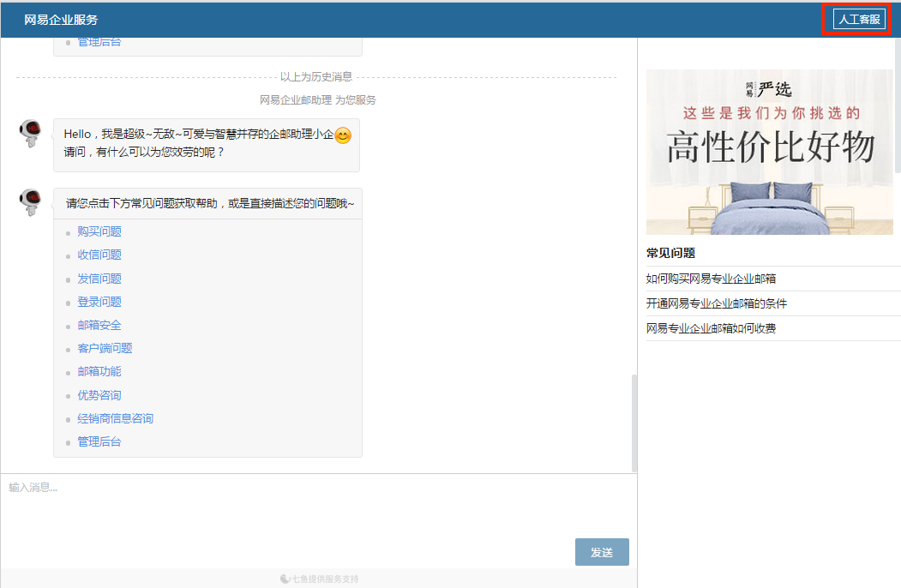This screenshot has width=901, height=588.
Task: Click the robot avatar beside the 常见问题 prompt message
Action: (x=31, y=203)
